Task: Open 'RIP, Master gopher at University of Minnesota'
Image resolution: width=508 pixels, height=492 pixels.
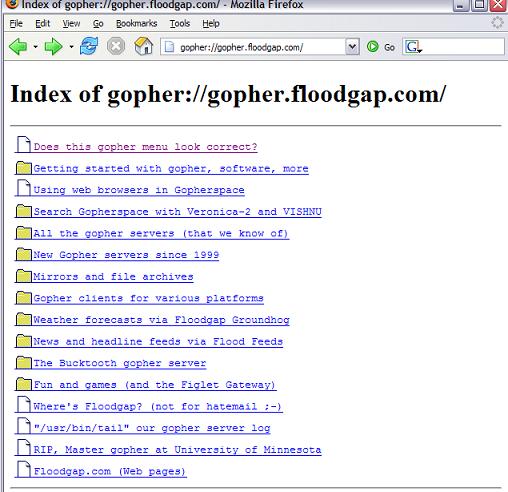Action: coord(177,450)
